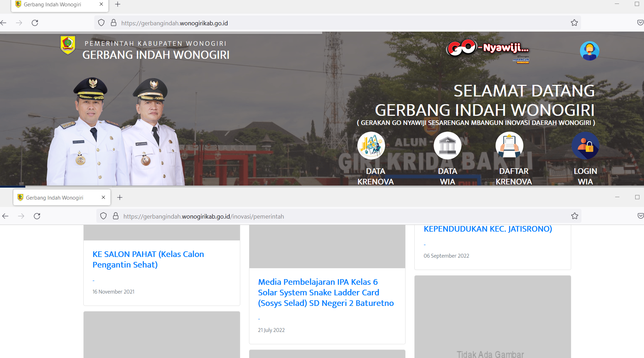Open KEPENDUDUKAN KEC. JATISRONO link
Image resolution: width=644 pixels, height=358 pixels.
pyautogui.click(x=487, y=229)
